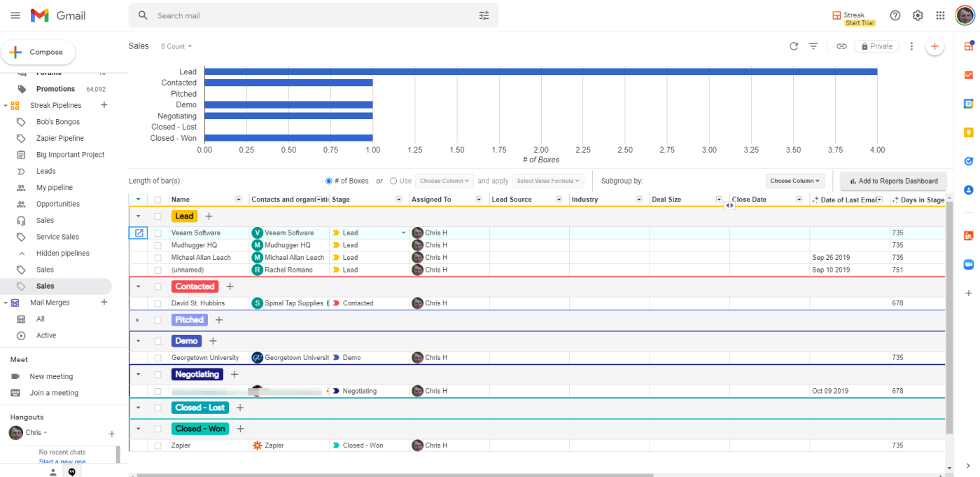Click the copy link icon
The height and width of the screenshot is (477, 980).
click(841, 46)
